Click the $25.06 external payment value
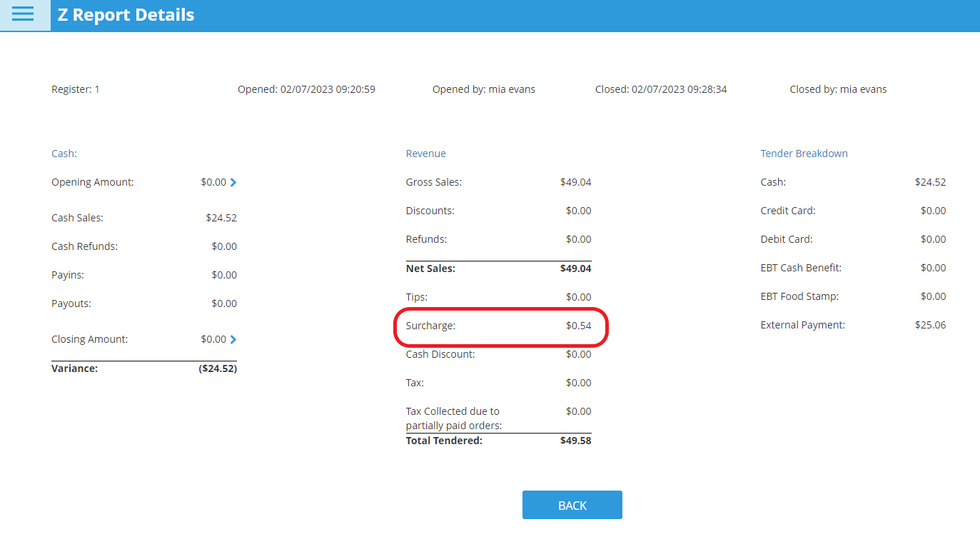980x537 pixels. tap(931, 325)
